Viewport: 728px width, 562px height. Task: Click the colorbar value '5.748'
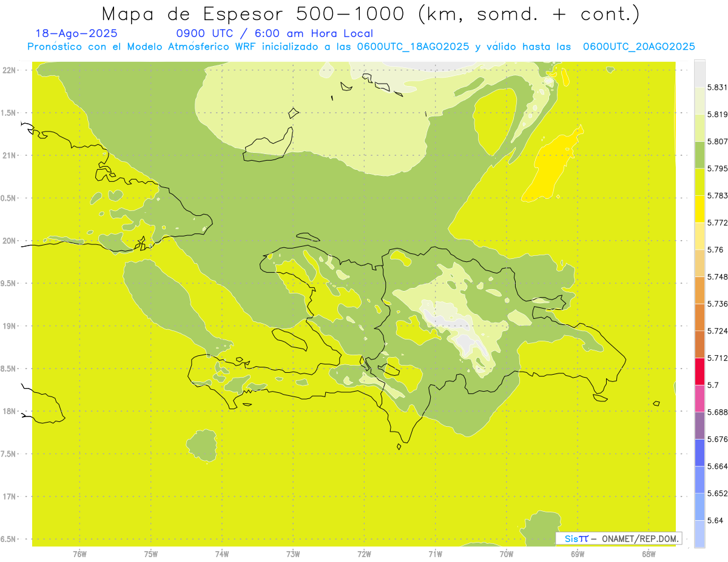(x=717, y=276)
